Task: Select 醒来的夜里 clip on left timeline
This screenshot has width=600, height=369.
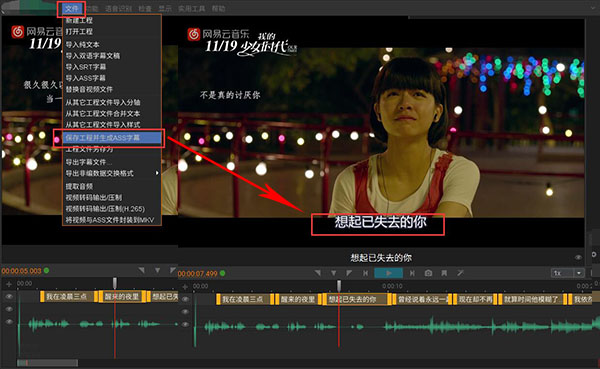Action: click(122, 297)
